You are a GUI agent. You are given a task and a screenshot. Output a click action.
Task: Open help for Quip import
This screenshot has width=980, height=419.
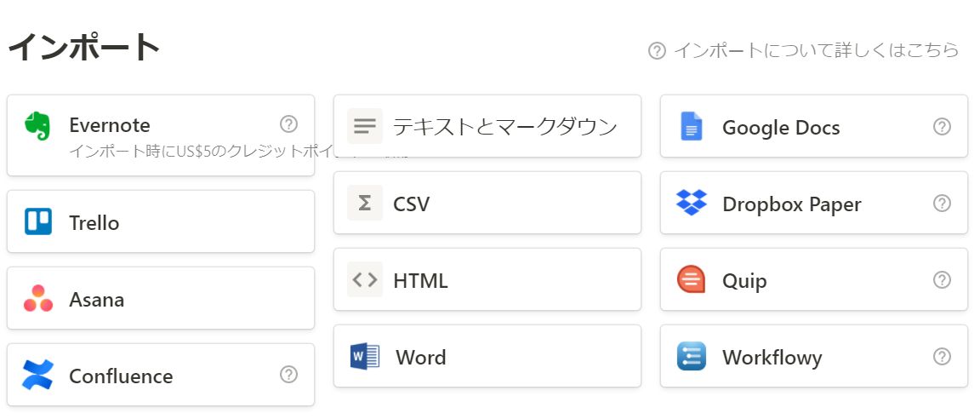942,279
